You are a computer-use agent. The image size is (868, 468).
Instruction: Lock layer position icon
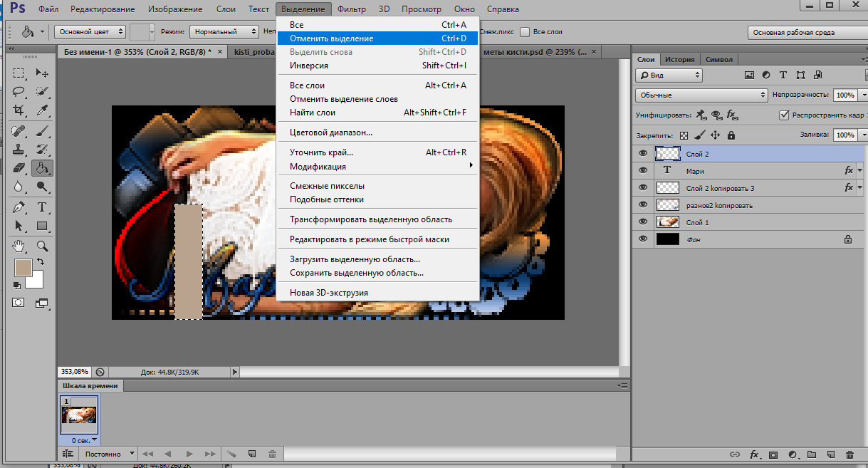click(716, 135)
